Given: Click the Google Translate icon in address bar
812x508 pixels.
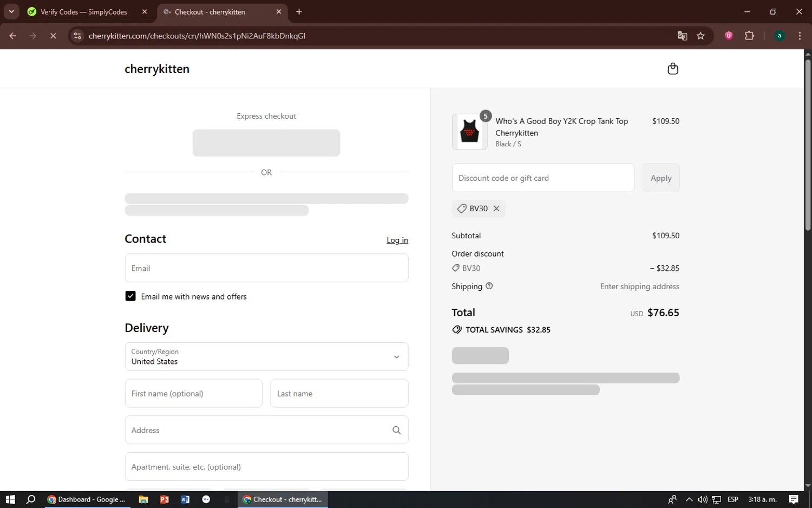Looking at the screenshot, I should click(682, 36).
